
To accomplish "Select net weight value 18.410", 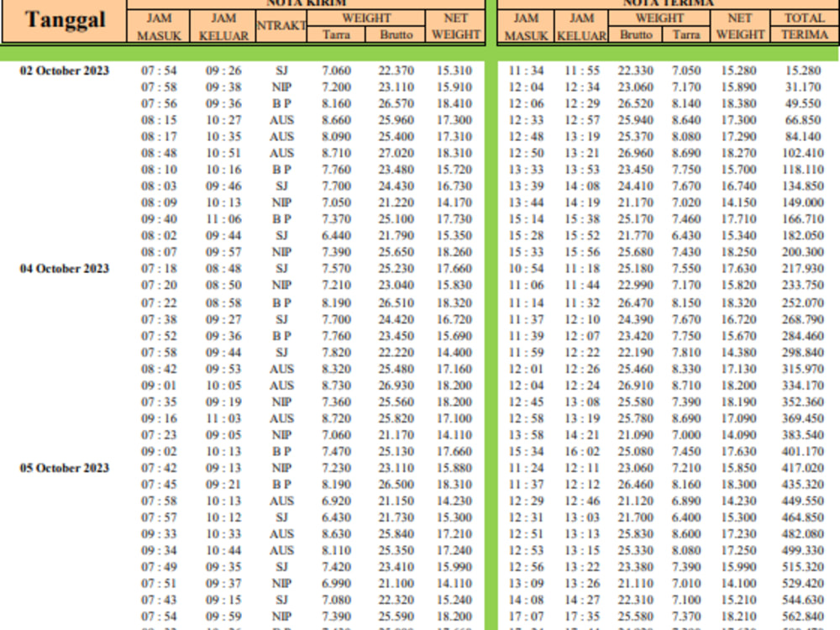I will tap(454, 103).
